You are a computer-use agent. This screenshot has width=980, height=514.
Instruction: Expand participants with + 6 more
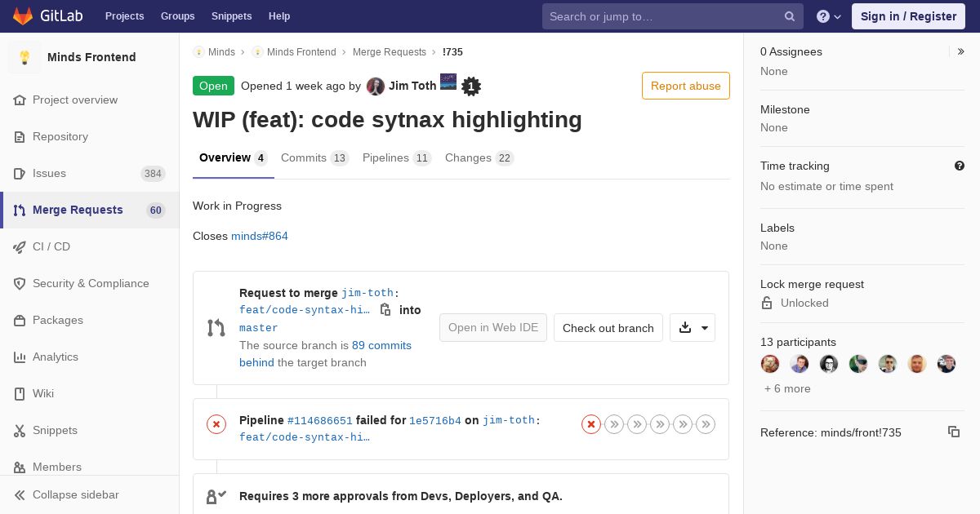[x=787, y=389]
